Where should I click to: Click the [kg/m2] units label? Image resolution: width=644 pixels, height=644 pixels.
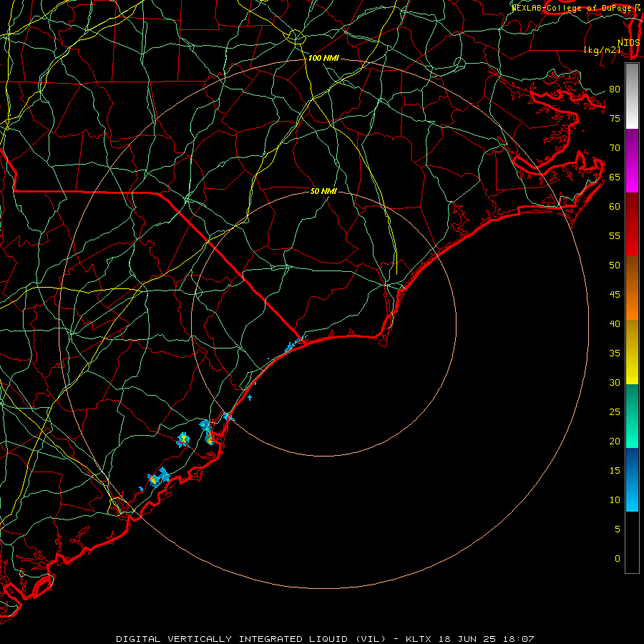[602, 50]
